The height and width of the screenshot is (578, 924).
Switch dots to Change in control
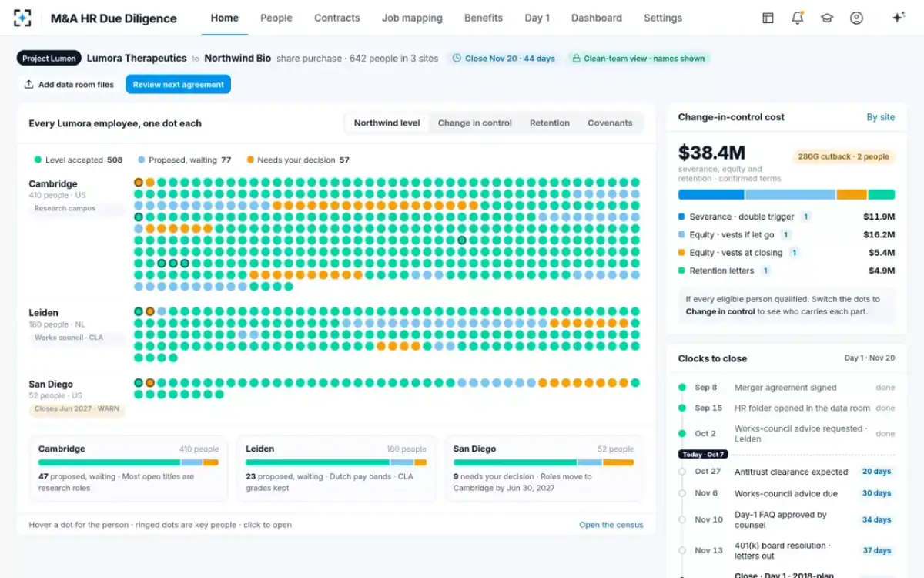(x=475, y=123)
